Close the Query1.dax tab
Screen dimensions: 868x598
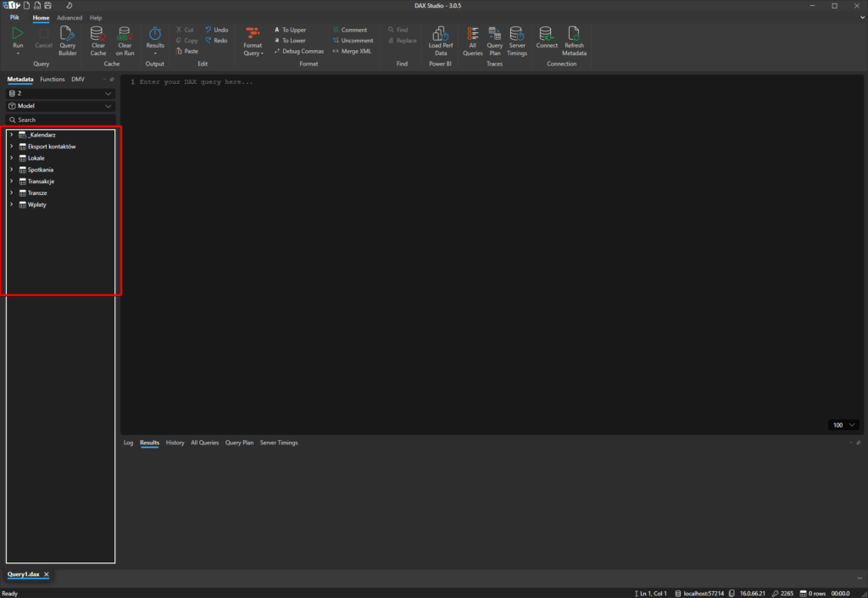[47, 574]
